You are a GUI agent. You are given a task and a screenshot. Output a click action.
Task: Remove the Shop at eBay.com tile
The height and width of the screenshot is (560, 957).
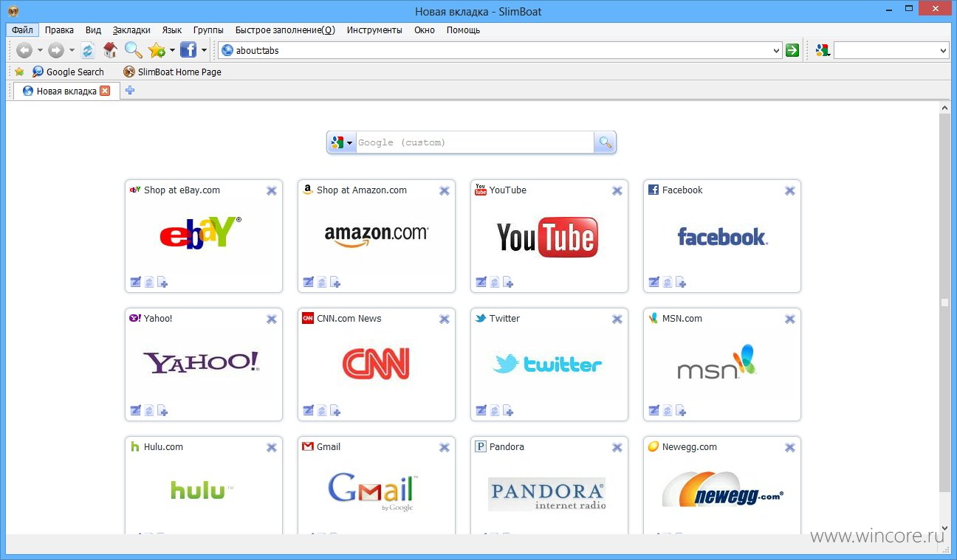click(272, 190)
